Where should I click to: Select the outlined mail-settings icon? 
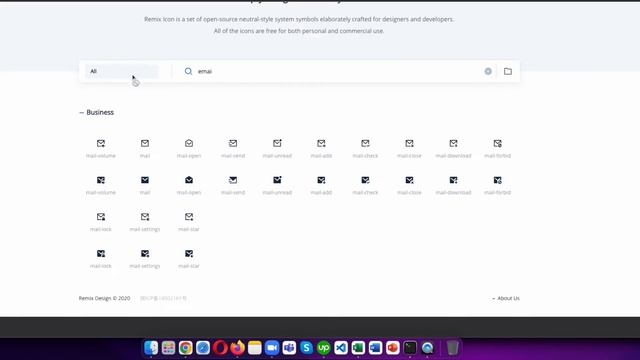click(145, 217)
